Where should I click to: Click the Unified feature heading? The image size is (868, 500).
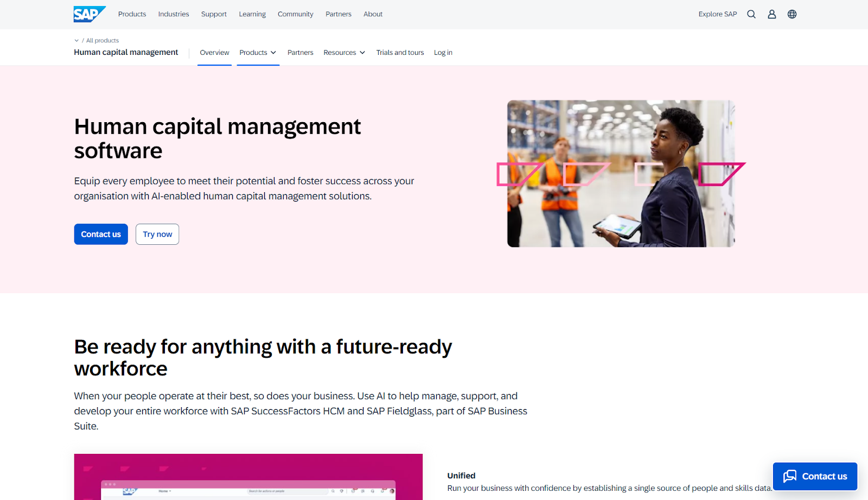pos(461,476)
